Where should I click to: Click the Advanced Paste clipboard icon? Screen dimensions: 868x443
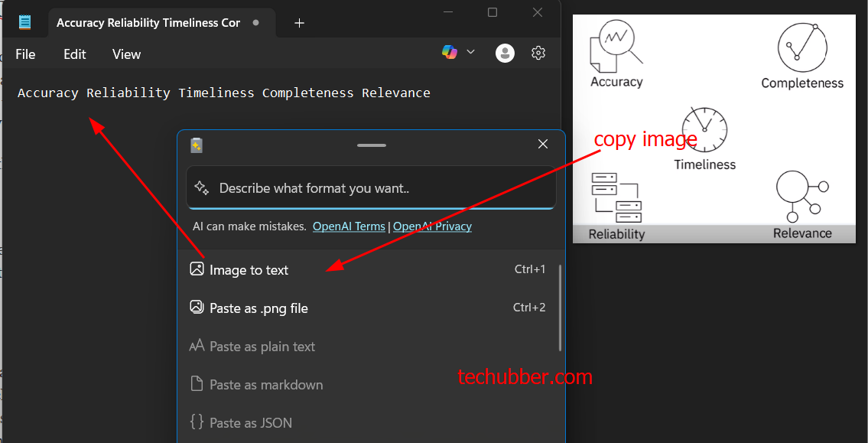(x=197, y=145)
